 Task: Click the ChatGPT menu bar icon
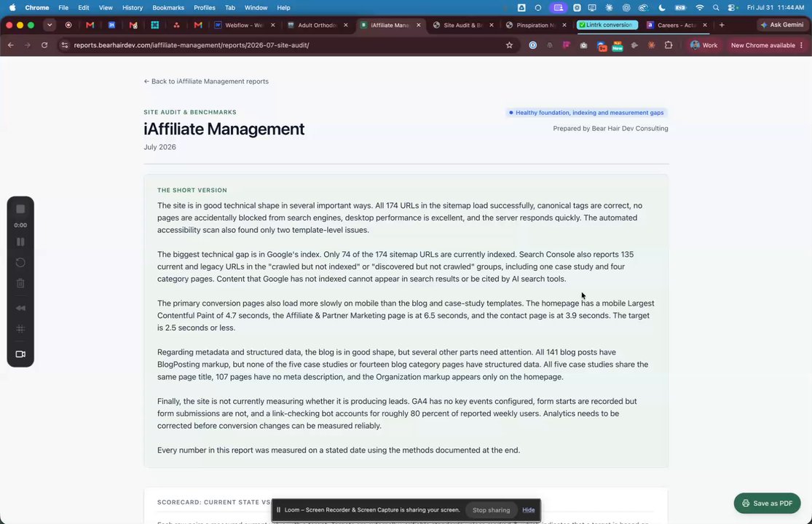(x=626, y=8)
